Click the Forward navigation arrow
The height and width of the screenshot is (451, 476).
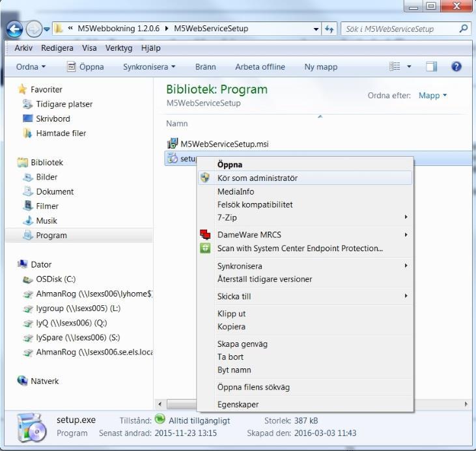(x=34, y=29)
